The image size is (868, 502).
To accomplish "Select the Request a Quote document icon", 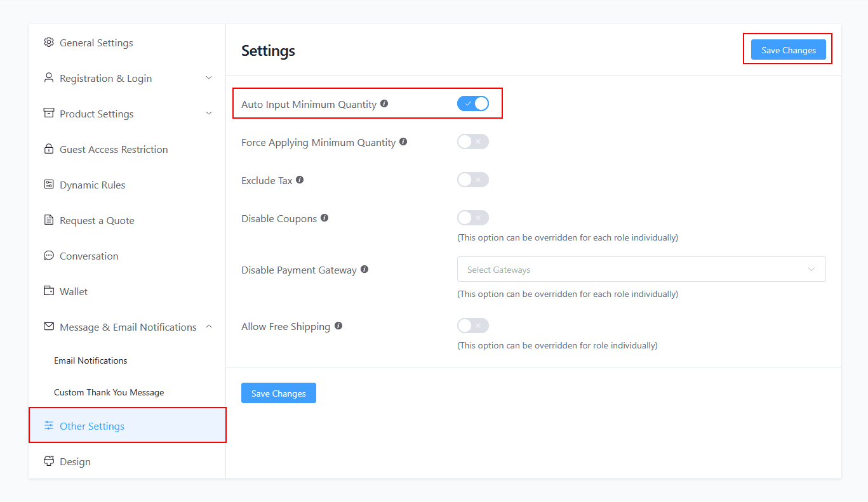I will 49,220.
